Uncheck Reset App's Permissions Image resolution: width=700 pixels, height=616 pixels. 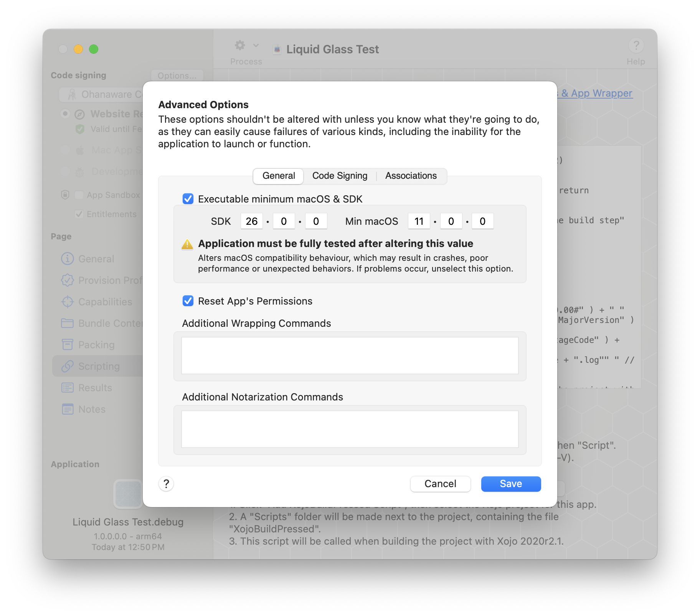[x=188, y=301]
